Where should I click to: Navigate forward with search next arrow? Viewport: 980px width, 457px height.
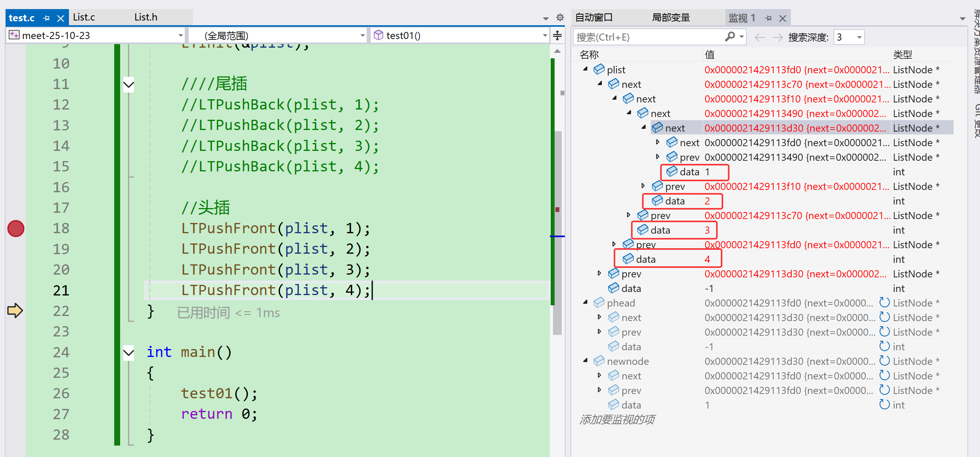(778, 37)
